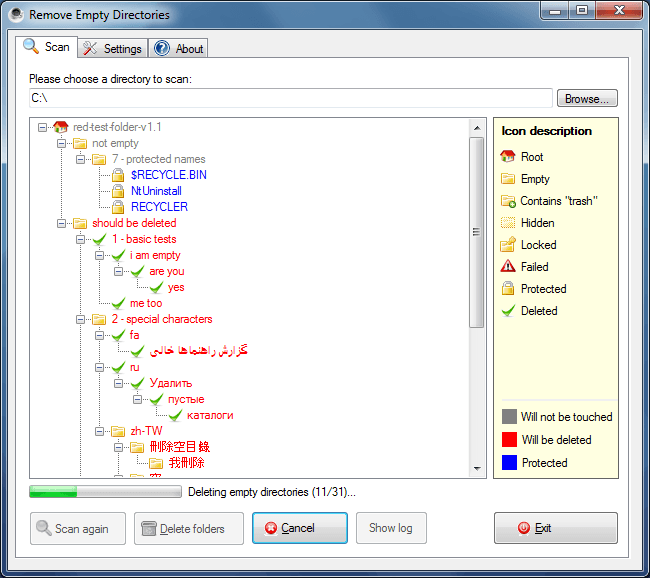Click the folder icon beside '我刪除'
The height and width of the screenshot is (578, 650).
tap(156, 463)
